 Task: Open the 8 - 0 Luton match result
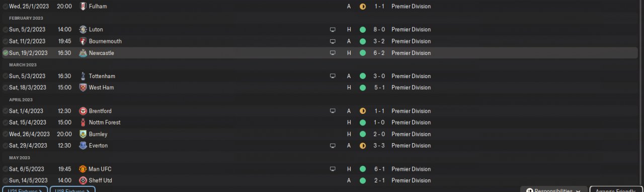(x=380, y=30)
